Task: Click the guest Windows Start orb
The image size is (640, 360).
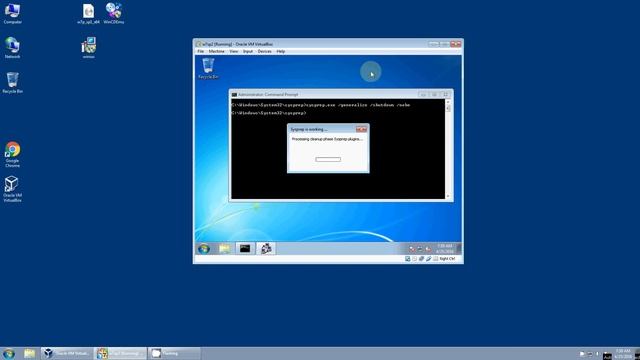Action: (x=204, y=249)
